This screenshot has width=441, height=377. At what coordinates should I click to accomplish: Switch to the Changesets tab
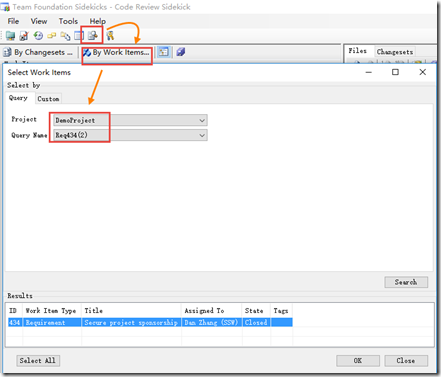(395, 52)
